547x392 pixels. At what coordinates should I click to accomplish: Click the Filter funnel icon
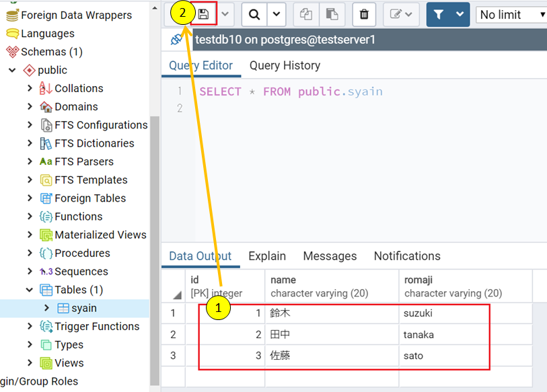click(439, 14)
